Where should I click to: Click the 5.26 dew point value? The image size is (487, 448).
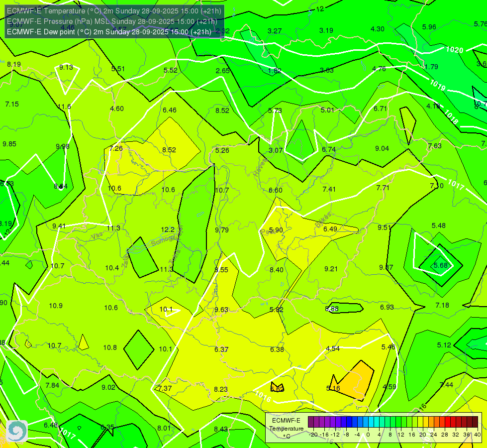[222, 150]
